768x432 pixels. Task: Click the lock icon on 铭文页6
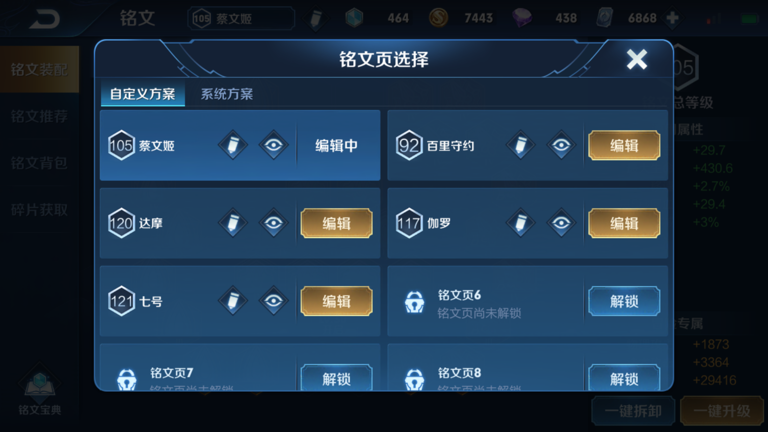(x=414, y=302)
